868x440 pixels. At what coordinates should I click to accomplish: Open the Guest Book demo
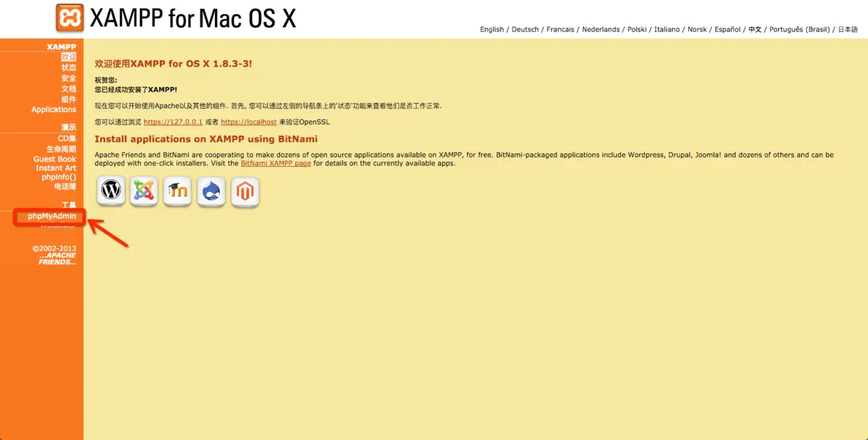[x=55, y=159]
